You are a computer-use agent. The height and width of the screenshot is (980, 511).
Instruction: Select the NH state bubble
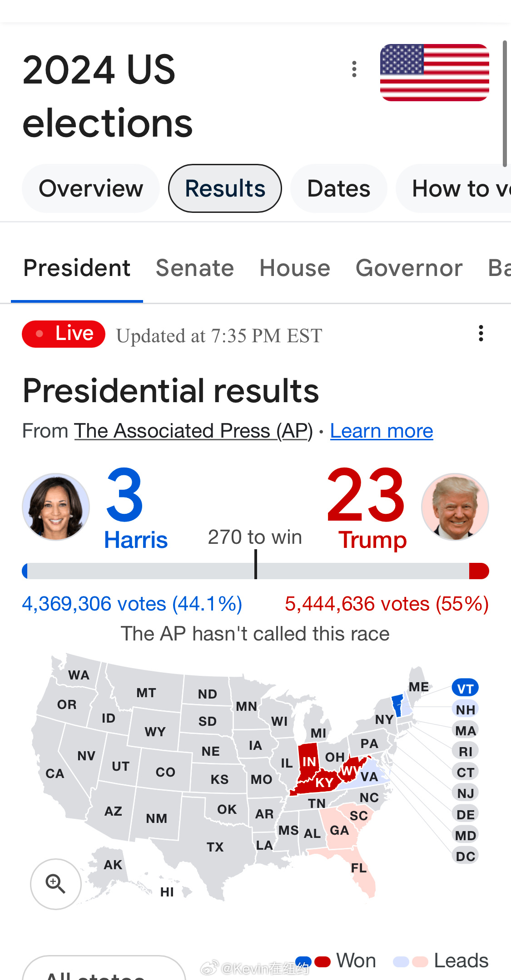point(465,709)
